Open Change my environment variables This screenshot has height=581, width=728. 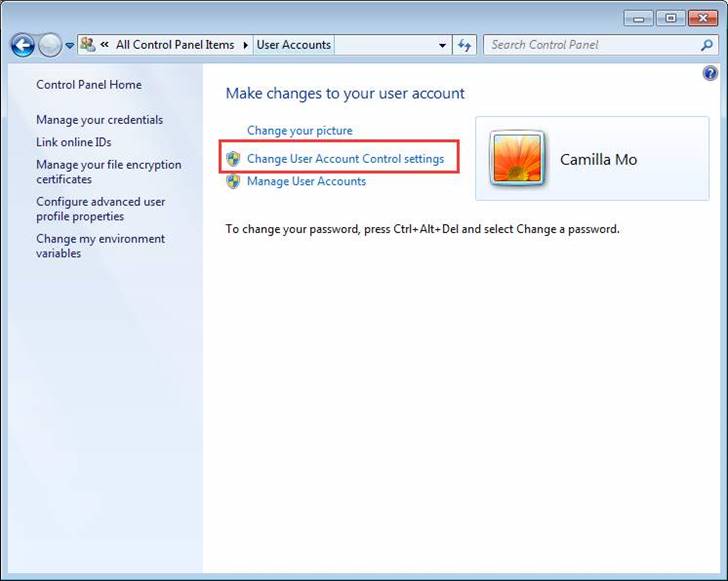100,246
